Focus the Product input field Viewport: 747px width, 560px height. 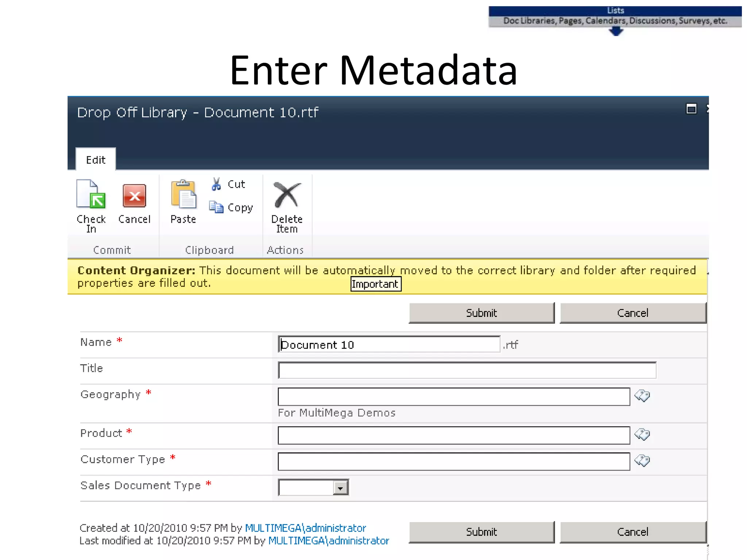(x=454, y=435)
